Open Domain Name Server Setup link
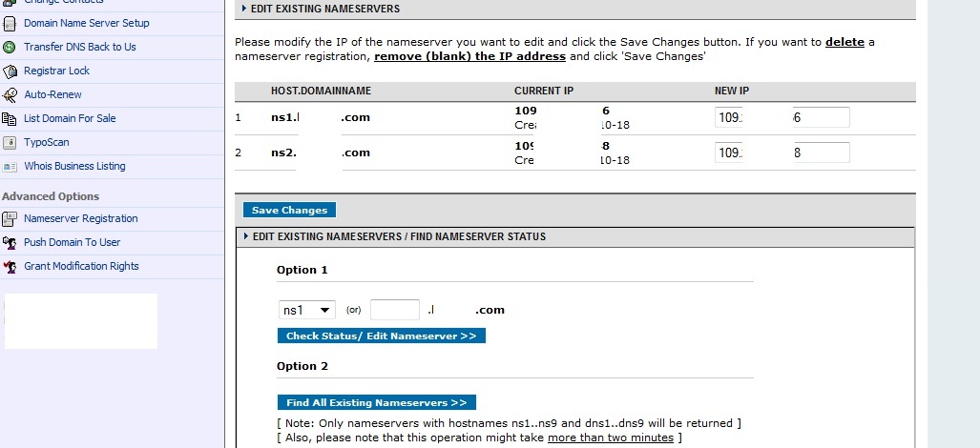The image size is (980, 448). pyautogui.click(x=86, y=23)
